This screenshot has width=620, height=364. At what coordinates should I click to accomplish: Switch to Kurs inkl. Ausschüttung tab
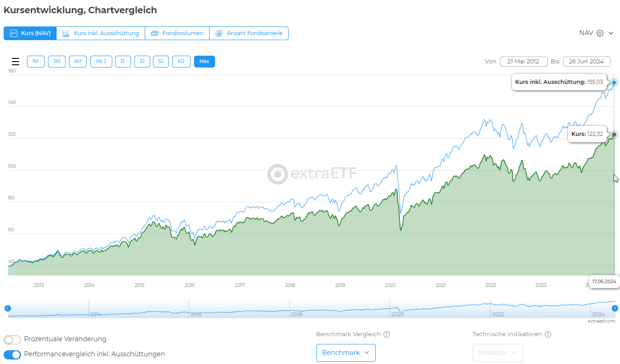(x=101, y=33)
